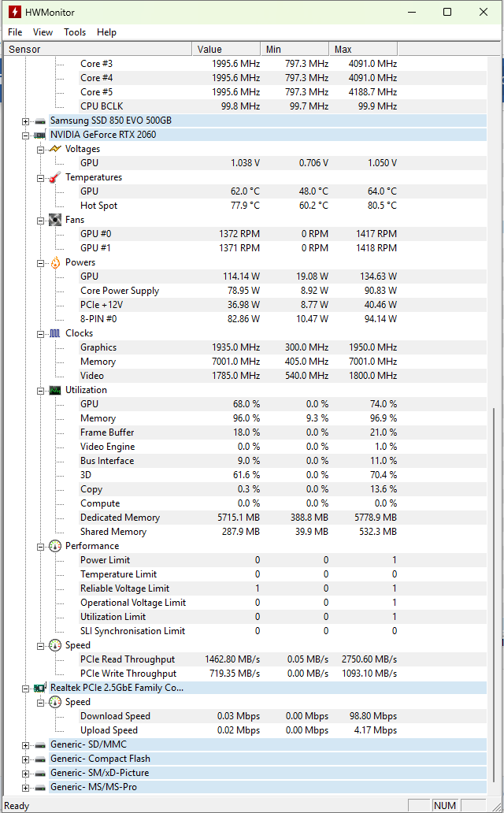This screenshot has height=813, width=504.
Task: Collapse the NVIDIA GeForce RTX 2060 tree
Action: (26, 135)
